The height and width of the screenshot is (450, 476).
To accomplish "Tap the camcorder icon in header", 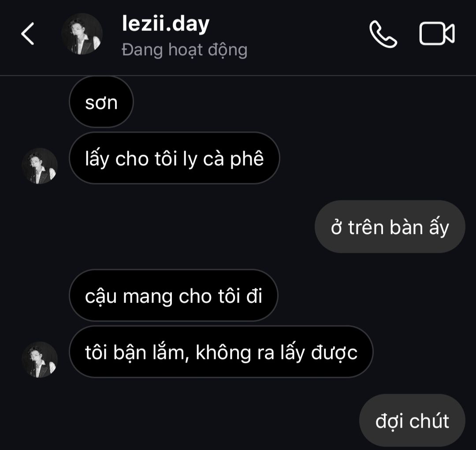I will [437, 33].
